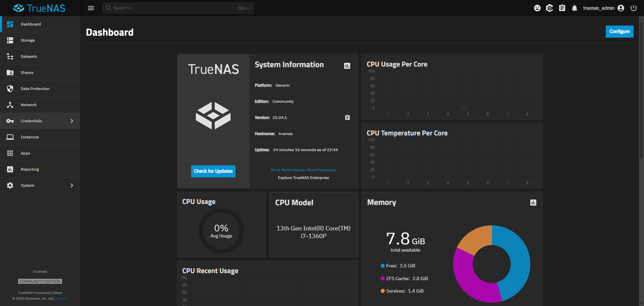The height and width of the screenshot is (306, 644).
Task: Open alerts bell icon
Action: [x=575, y=8]
